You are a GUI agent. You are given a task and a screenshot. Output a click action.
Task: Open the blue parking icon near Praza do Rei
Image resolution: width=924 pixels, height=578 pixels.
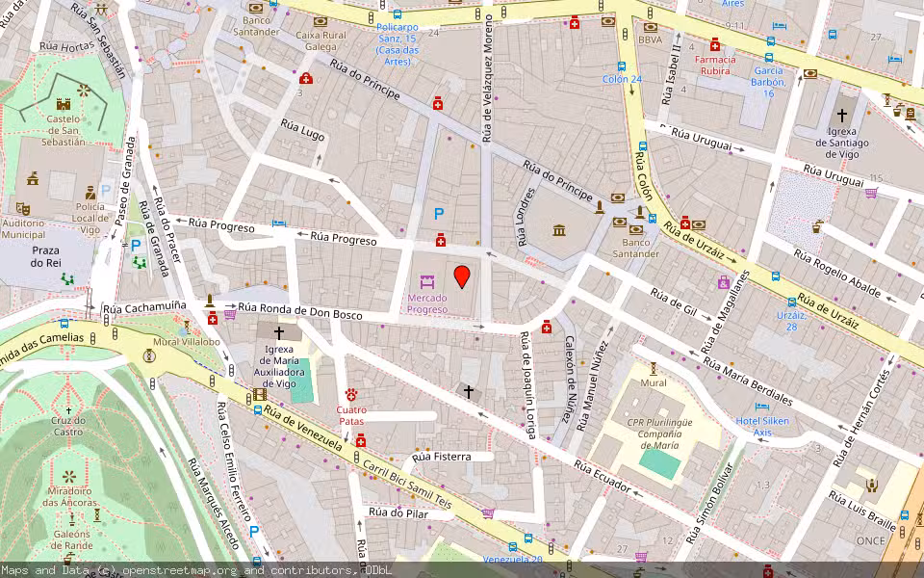136,246
